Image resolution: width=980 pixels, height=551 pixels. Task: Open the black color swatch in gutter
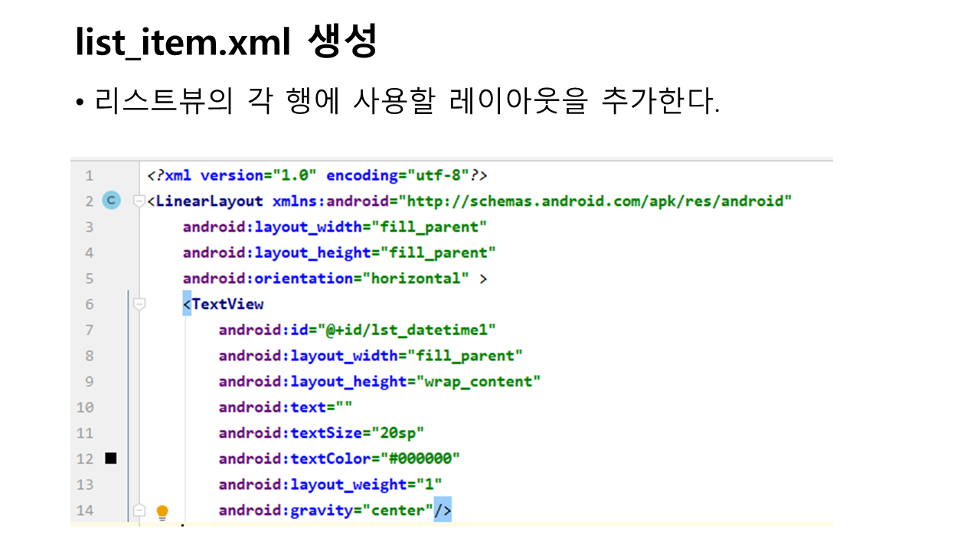pyautogui.click(x=111, y=458)
